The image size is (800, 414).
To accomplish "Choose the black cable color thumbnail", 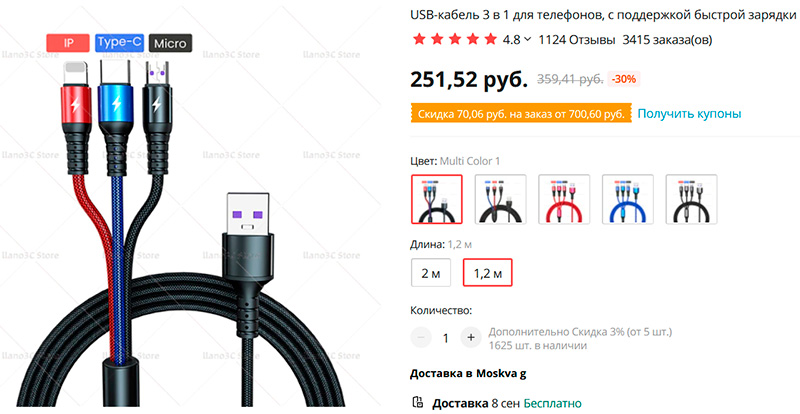I will tap(691, 199).
